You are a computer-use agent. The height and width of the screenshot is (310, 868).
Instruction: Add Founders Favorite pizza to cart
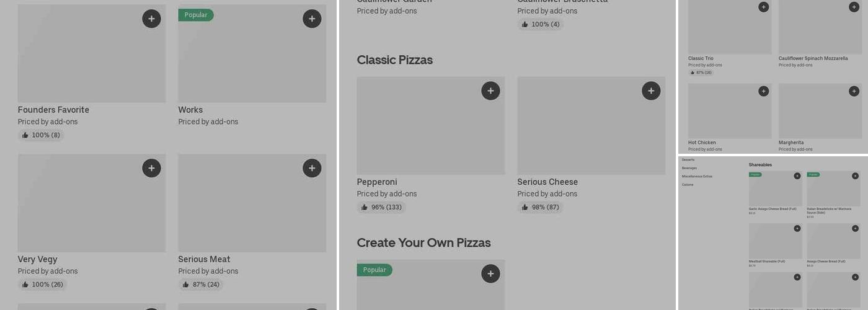tap(151, 19)
